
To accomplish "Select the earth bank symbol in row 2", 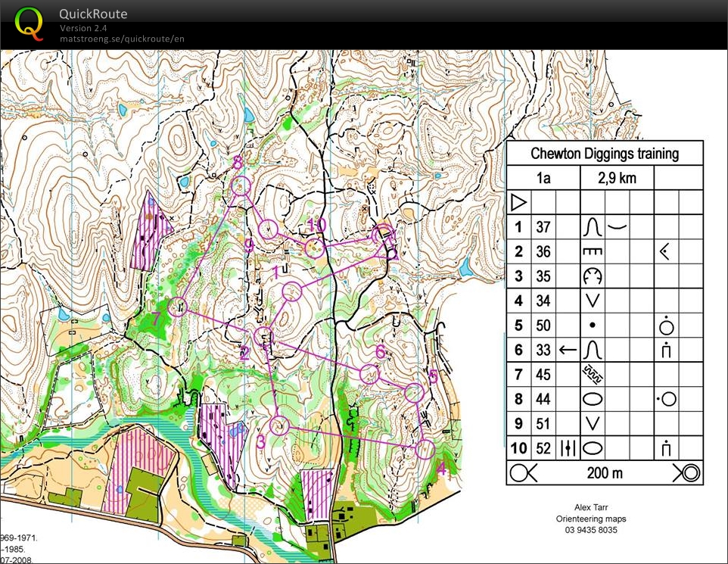I will click(592, 251).
